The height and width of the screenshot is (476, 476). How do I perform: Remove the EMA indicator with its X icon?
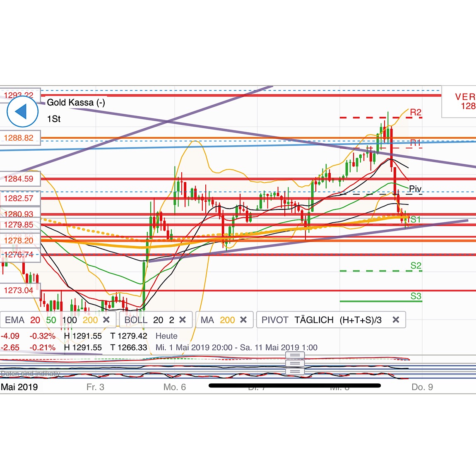[106, 320]
